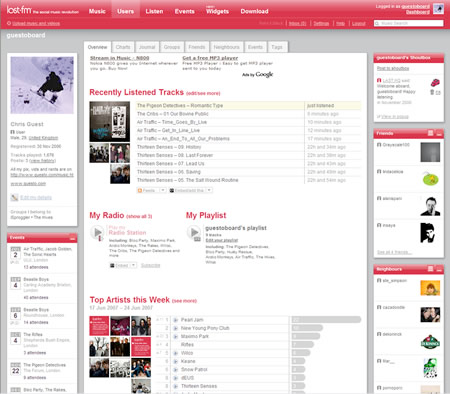This screenshot has width=450, height=394.
Task: Play New Young Pony Club artist radio
Action: [175, 328]
